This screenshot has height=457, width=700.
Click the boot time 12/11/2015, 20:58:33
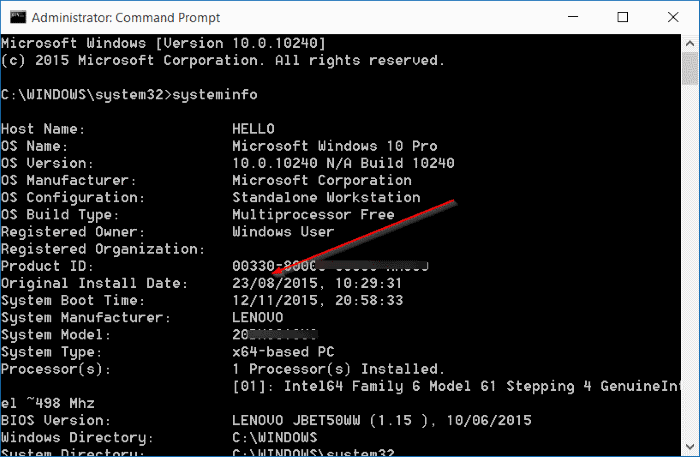pos(317,300)
